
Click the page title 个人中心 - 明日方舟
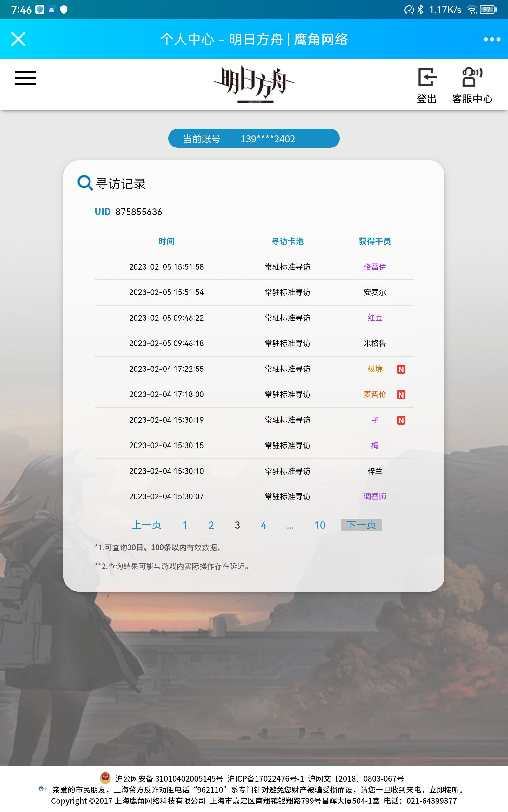coord(254,39)
